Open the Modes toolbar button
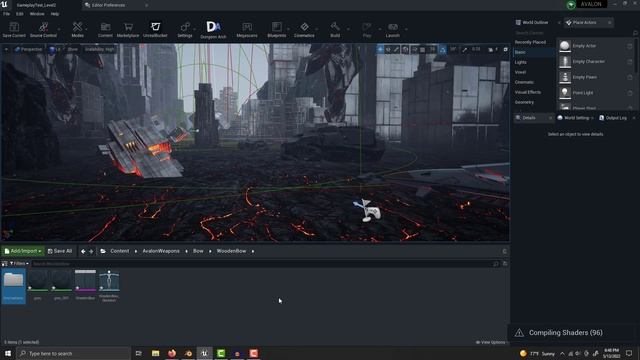This screenshot has height=360, width=640. pyautogui.click(x=78, y=30)
